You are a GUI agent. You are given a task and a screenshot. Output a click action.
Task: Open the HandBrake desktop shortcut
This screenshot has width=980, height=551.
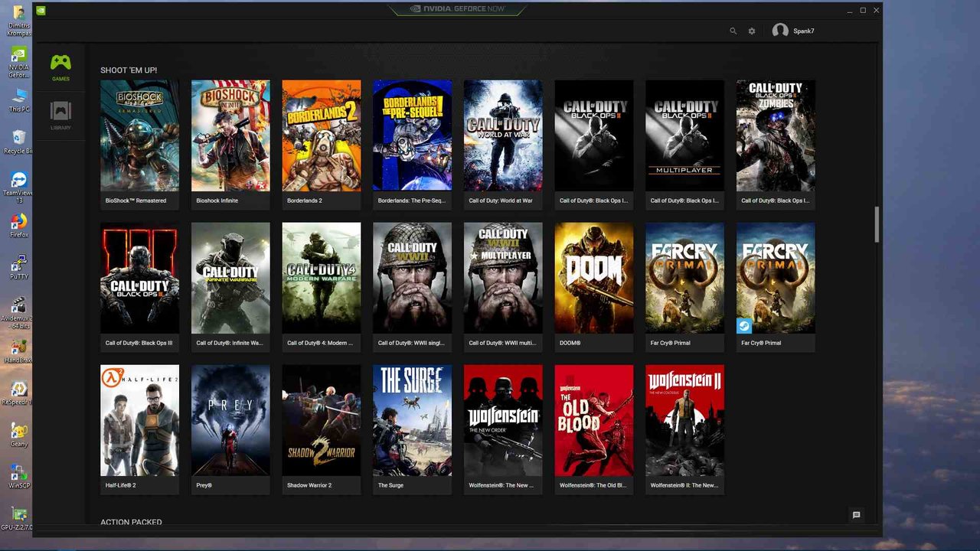(19, 351)
